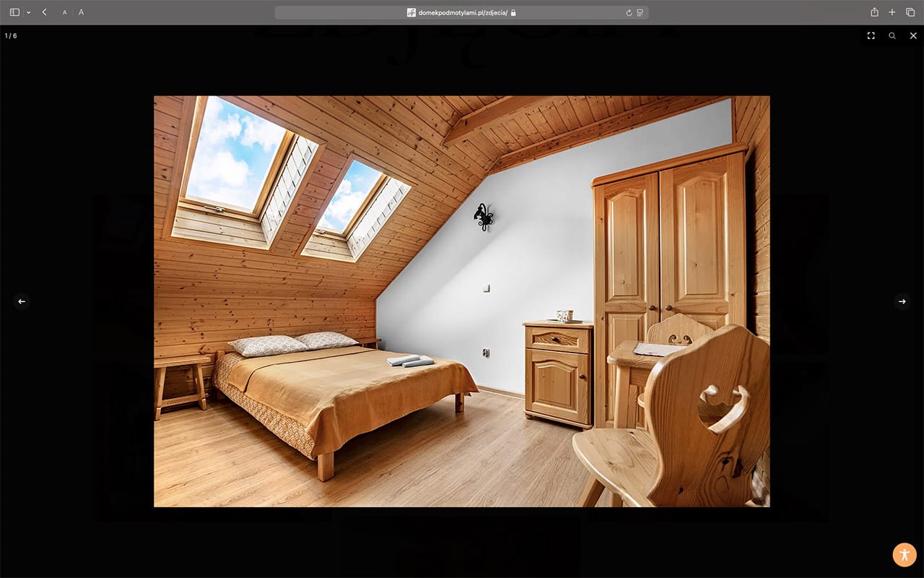Open the page menu icon next to reload
The width and height of the screenshot is (924, 578).
[640, 12]
